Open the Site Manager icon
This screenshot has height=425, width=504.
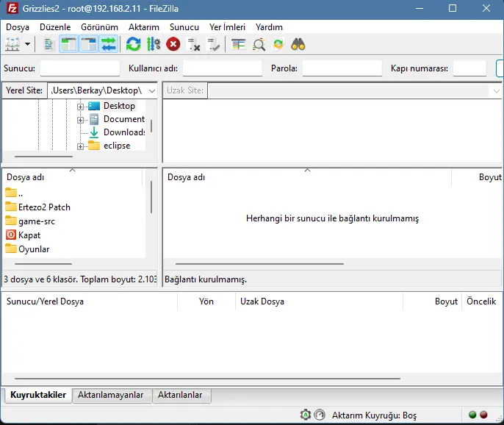[12, 44]
